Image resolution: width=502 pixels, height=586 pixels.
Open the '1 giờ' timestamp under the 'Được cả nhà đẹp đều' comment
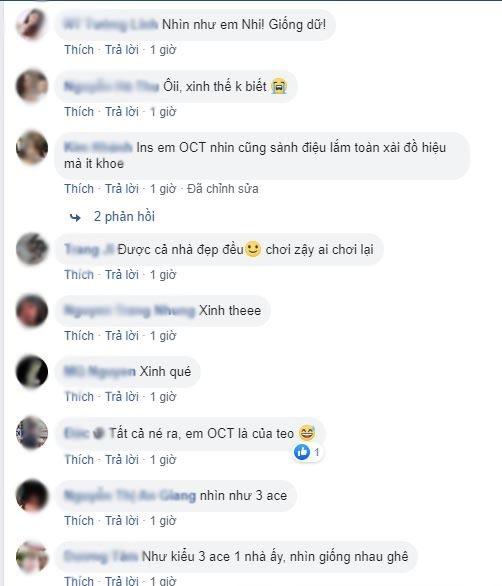[x=163, y=275]
